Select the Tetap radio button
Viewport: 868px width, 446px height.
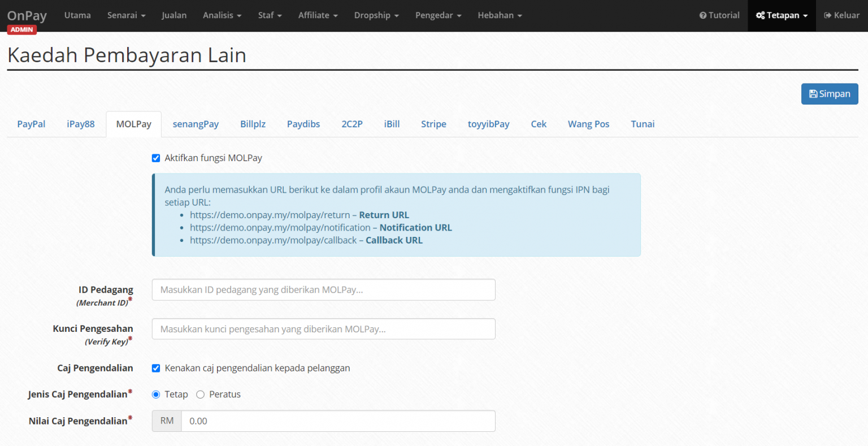[156, 394]
